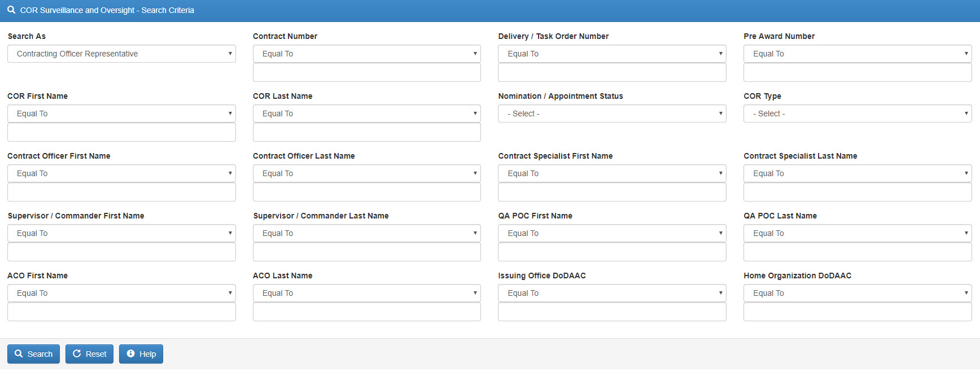The image size is (980, 376).
Task: Open Home Organization DoDAAC operator dropdown
Action: [x=858, y=293]
